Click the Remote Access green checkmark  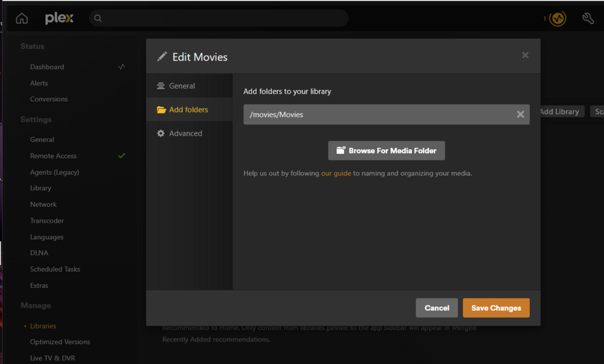(x=121, y=156)
